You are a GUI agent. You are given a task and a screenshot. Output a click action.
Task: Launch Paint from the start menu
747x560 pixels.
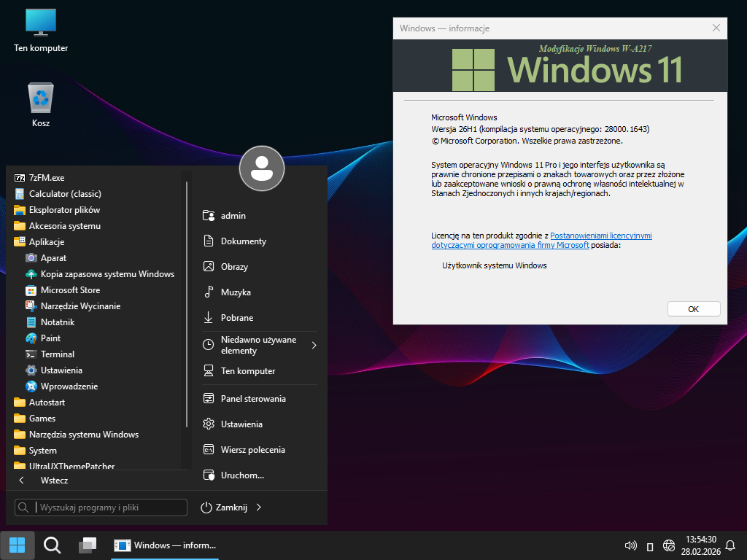(51, 338)
